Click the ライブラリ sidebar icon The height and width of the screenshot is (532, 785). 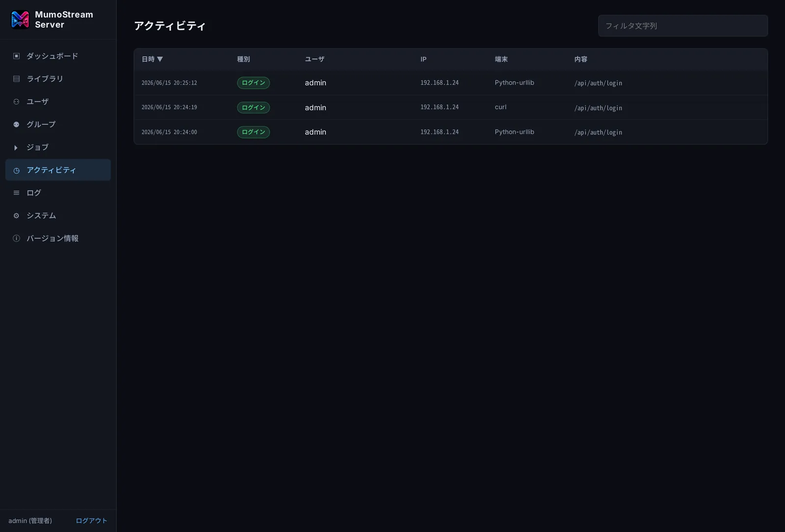click(x=16, y=79)
